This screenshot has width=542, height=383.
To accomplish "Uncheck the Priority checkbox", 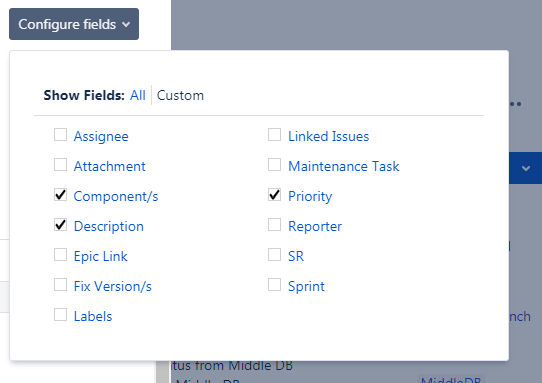I will pyautogui.click(x=274, y=195).
